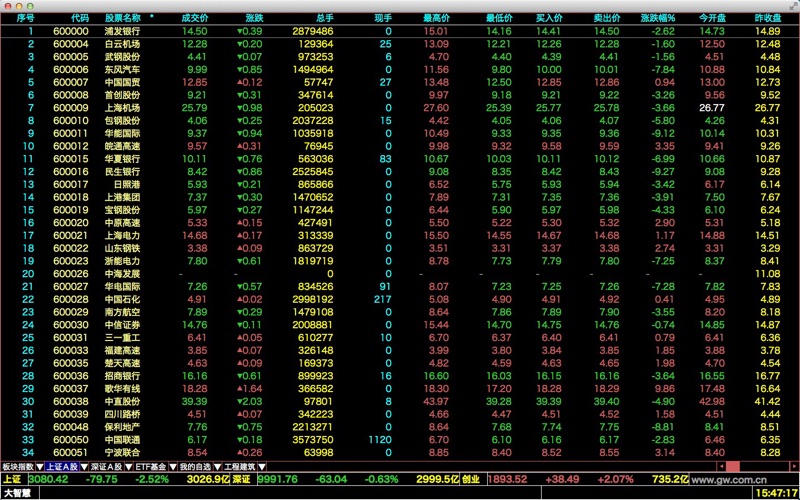The image size is (800, 500).
Task: Select the 白云机场 stock name
Action: pos(122,44)
